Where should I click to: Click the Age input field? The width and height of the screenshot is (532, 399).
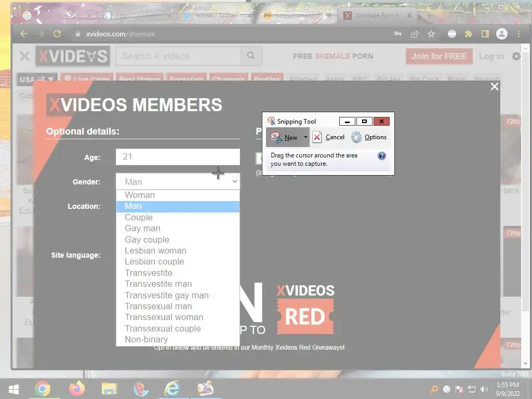178,157
